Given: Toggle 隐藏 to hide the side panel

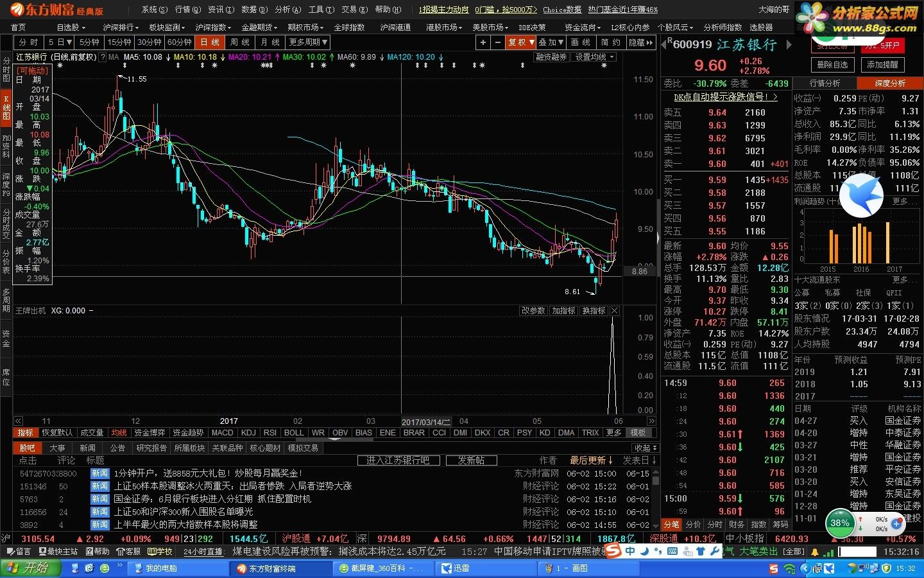Looking at the screenshot, I should click(640, 42).
